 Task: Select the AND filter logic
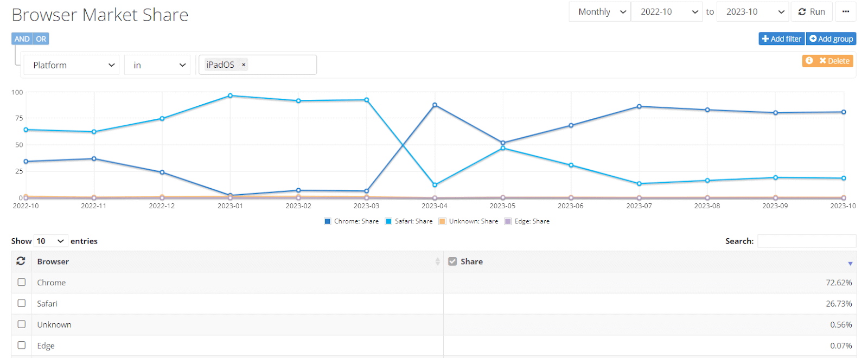tap(22, 39)
